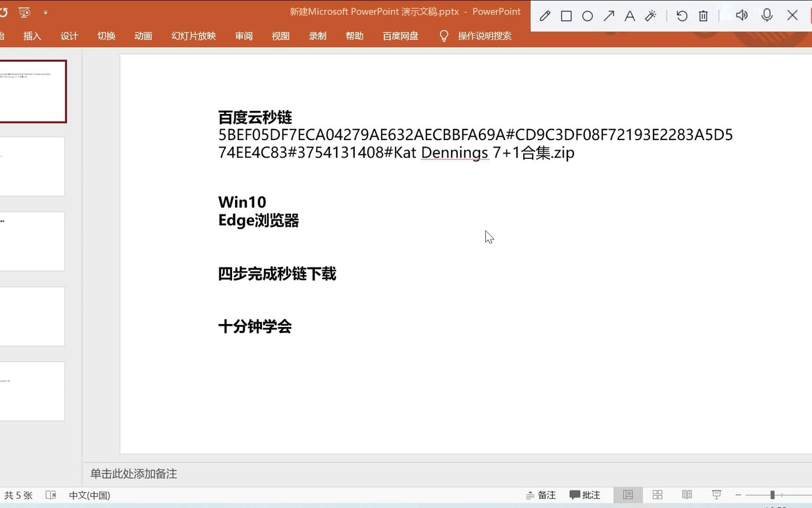Select the arrow annotation tool

[x=608, y=16]
